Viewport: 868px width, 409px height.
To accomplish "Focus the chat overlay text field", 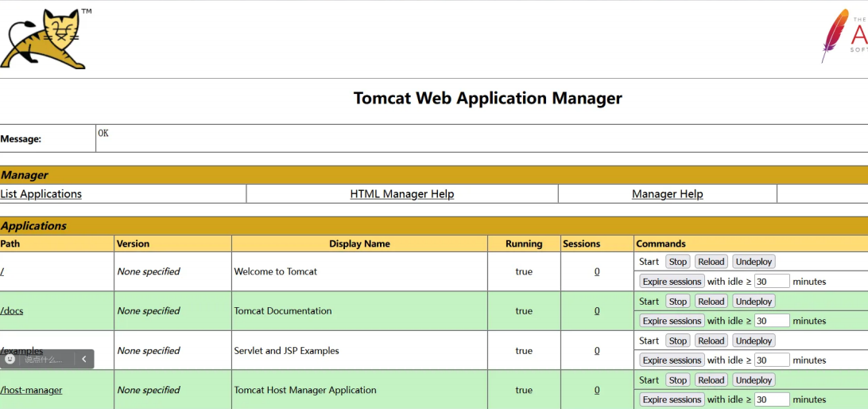I will pyautogui.click(x=43, y=359).
